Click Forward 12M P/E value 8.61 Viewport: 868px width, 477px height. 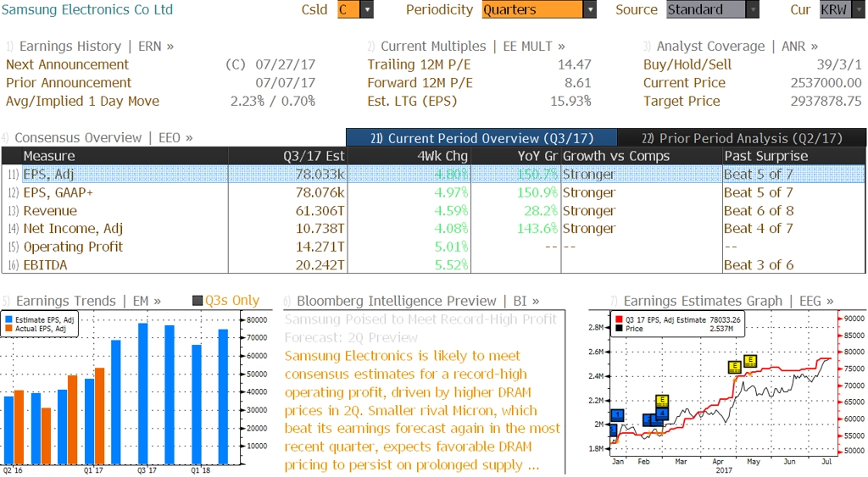(x=578, y=82)
